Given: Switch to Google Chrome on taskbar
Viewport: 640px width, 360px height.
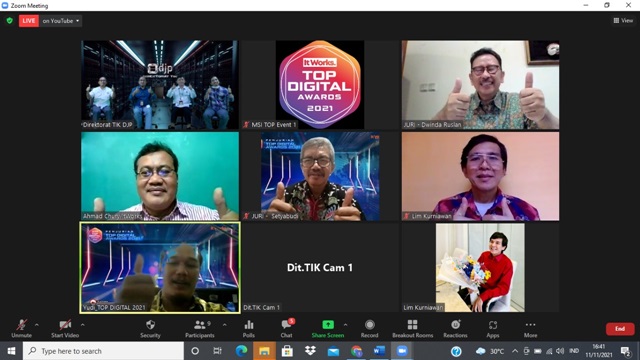Looking at the screenshot, I should [x=356, y=351].
